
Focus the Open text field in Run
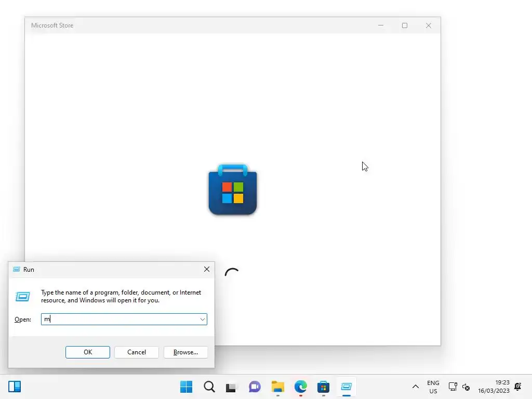click(124, 320)
